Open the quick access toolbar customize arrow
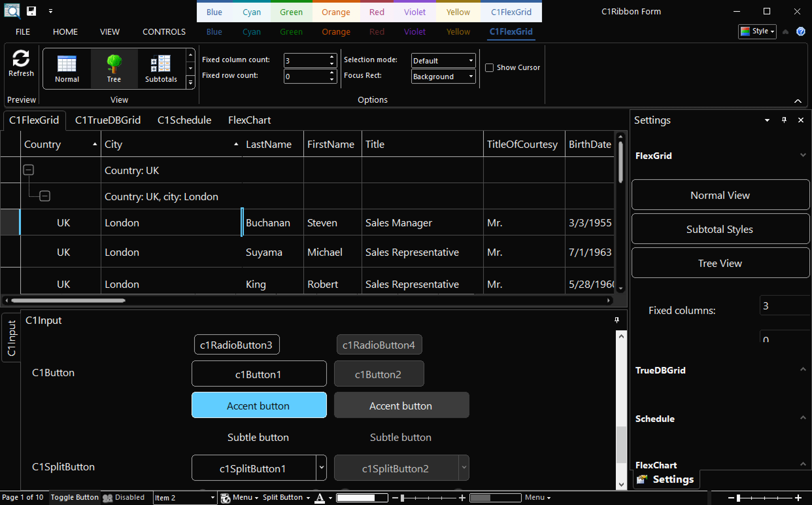This screenshot has height=505, width=812. pyautogui.click(x=51, y=11)
